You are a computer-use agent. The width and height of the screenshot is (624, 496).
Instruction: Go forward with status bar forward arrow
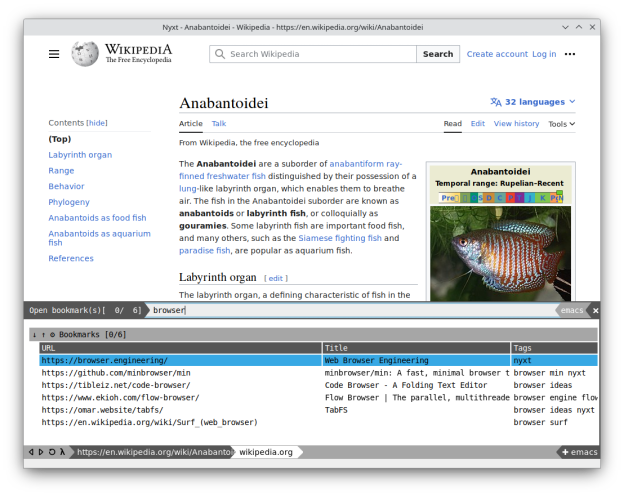(41, 452)
